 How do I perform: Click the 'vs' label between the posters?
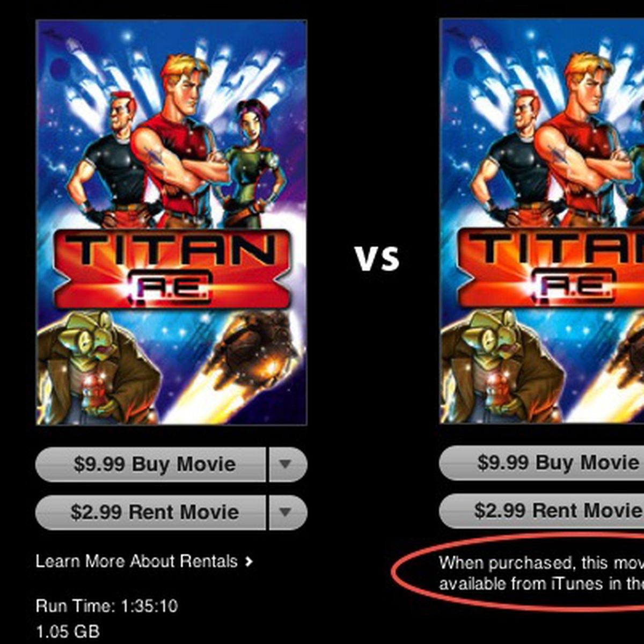377,258
